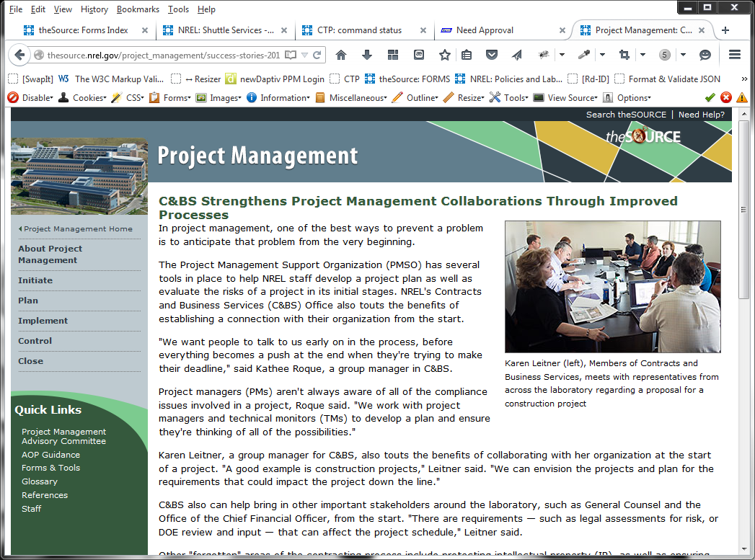
Task: Open the Implement sidebar link
Action: coord(43,321)
